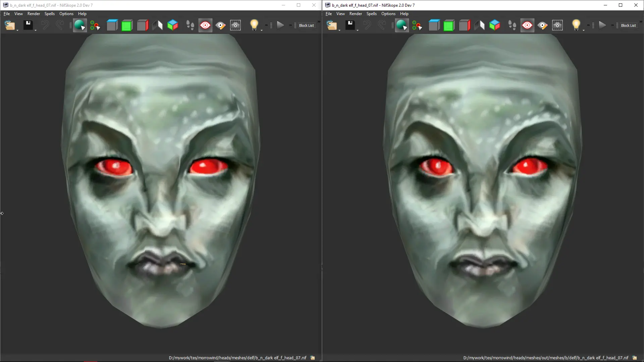Click the dark elf head in right viewport

click(x=483, y=181)
